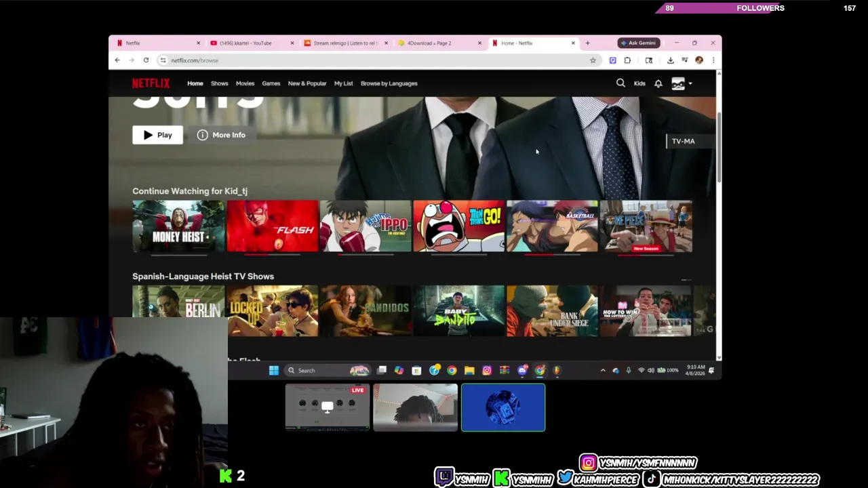868x488 pixels.
Task: Open Baby Bandito thumbnail
Action: pyautogui.click(x=459, y=310)
